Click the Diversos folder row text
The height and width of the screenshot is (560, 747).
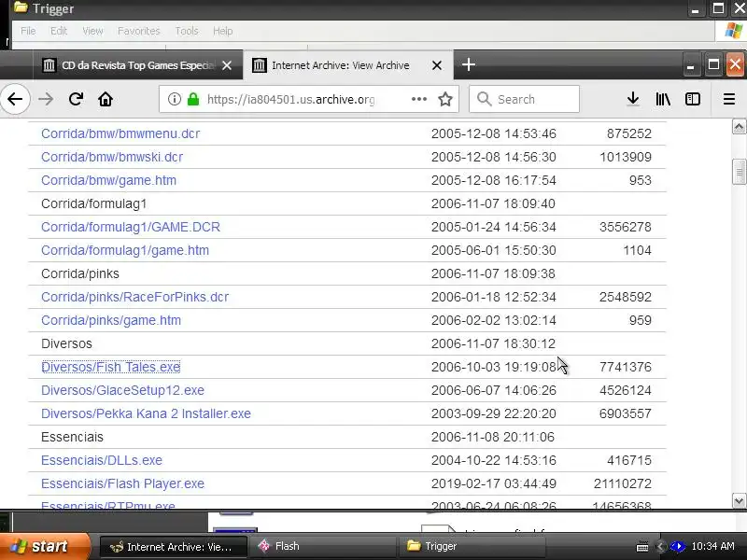(x=66, y=343)
